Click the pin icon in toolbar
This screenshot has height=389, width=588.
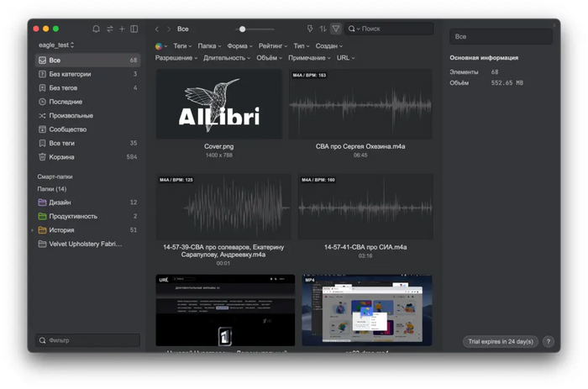(310, 29)
